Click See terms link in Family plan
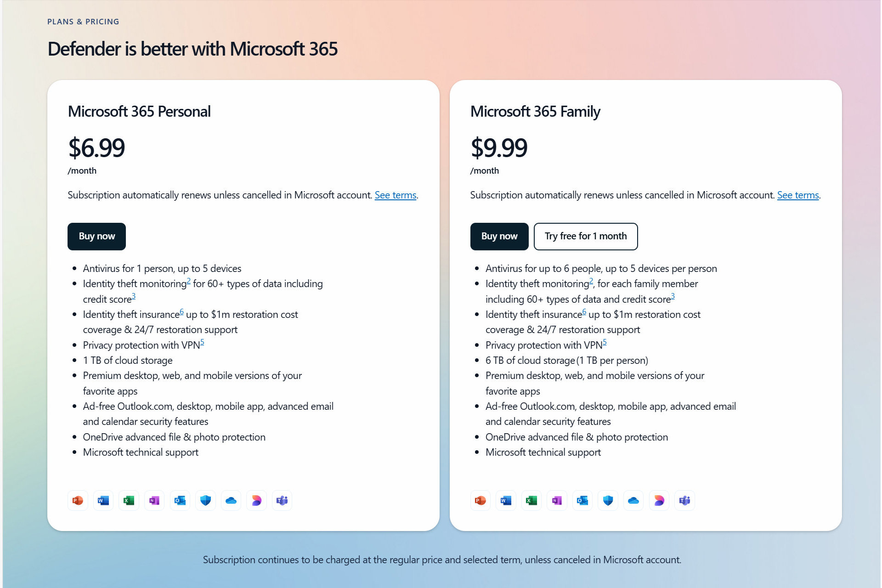This screenshot has height=588, width=882. click(799, 195)
